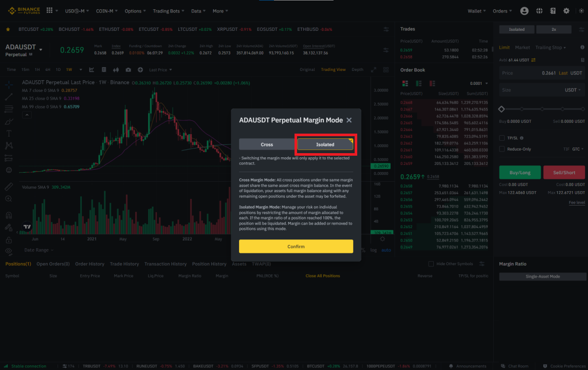
Task: Open the USDⓈ-M dropdown menu
Action: [77, 11]
